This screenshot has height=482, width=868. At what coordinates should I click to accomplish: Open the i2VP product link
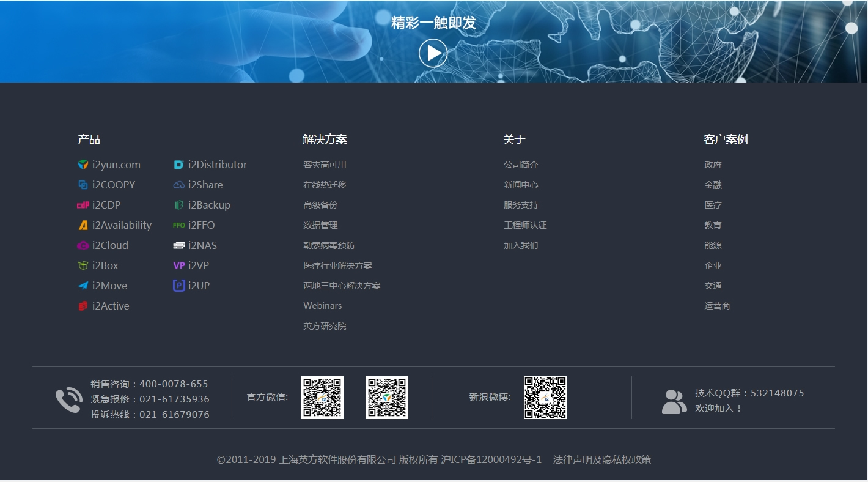point(199,265)
